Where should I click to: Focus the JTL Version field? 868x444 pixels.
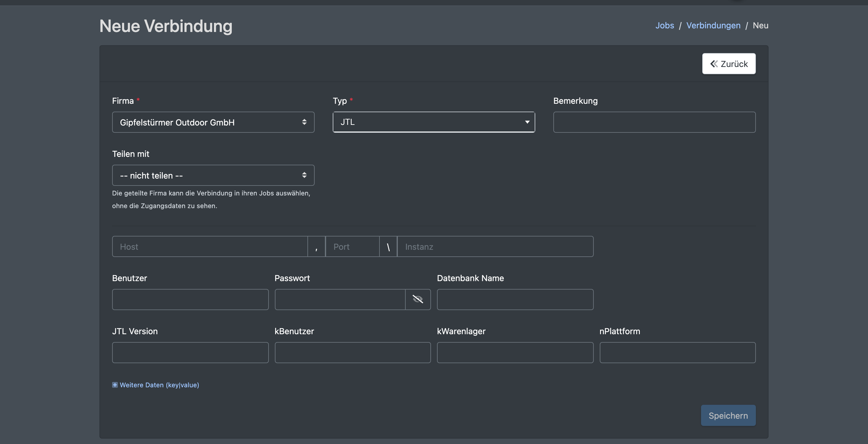click(x=190, y=353)
